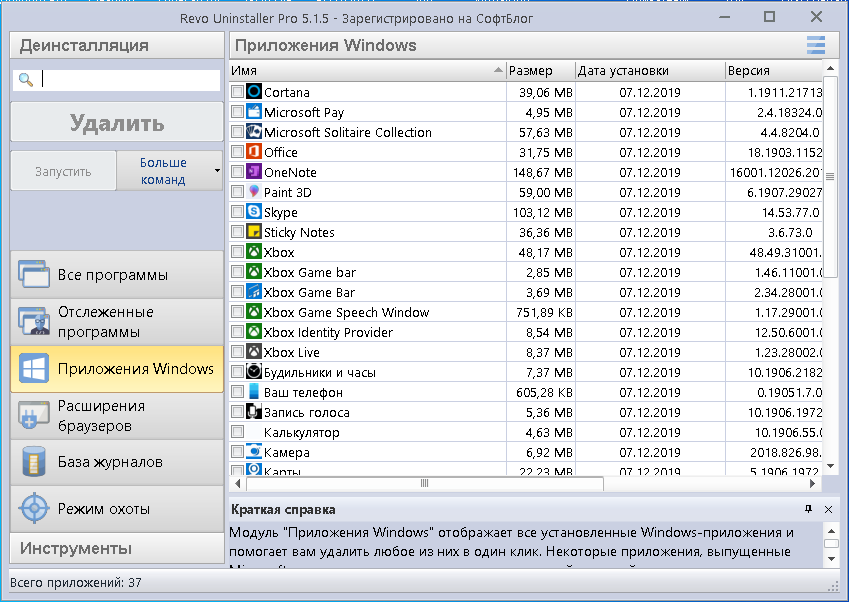Click the Все программы windows icon

34,274
